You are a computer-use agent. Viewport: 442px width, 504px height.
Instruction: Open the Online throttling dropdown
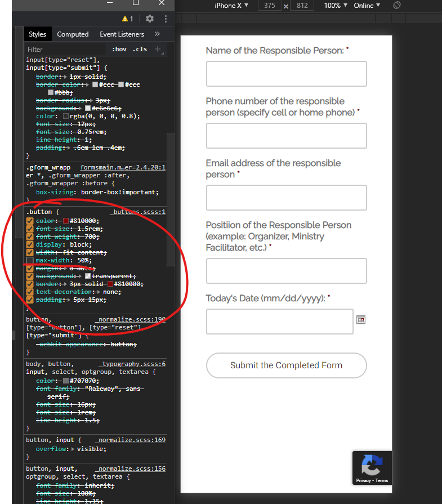pyautogui.click(x=367, y=6)
